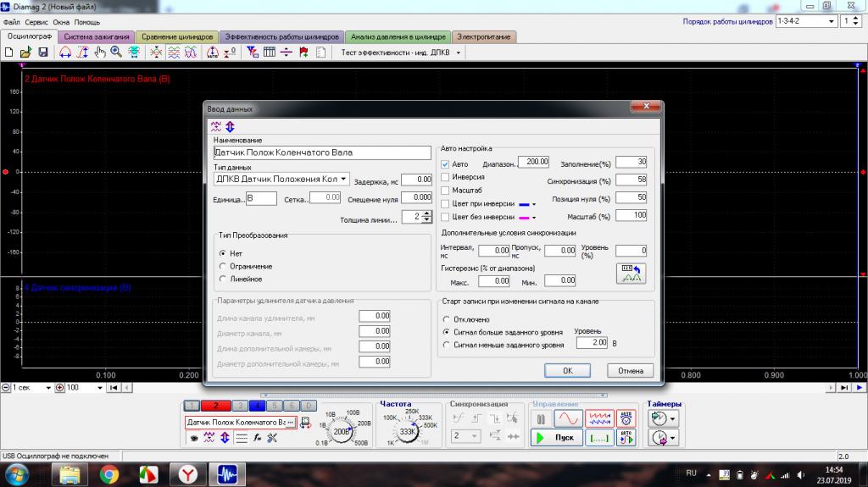868x487 pixels.
Task: Click the Наименование name input field
Action: pos(322,152)
